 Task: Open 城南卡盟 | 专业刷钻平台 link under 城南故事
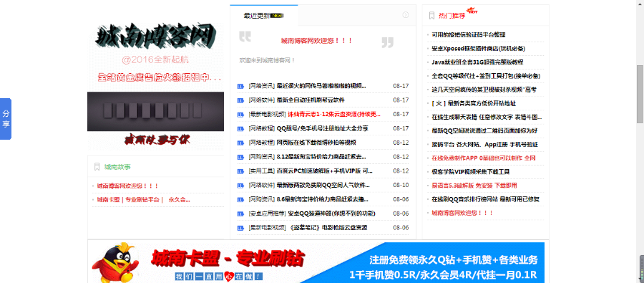[144, 201]
